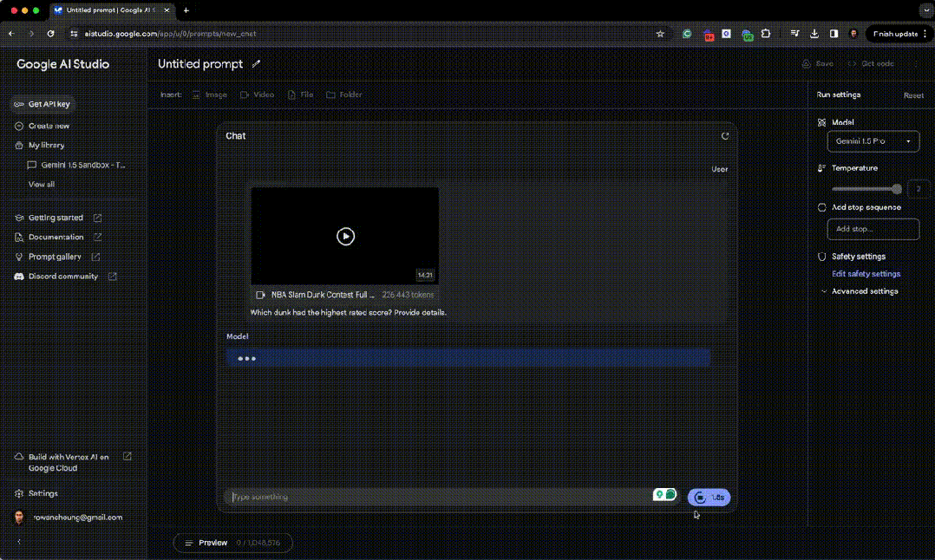Click the View all library link

point(42,185)
